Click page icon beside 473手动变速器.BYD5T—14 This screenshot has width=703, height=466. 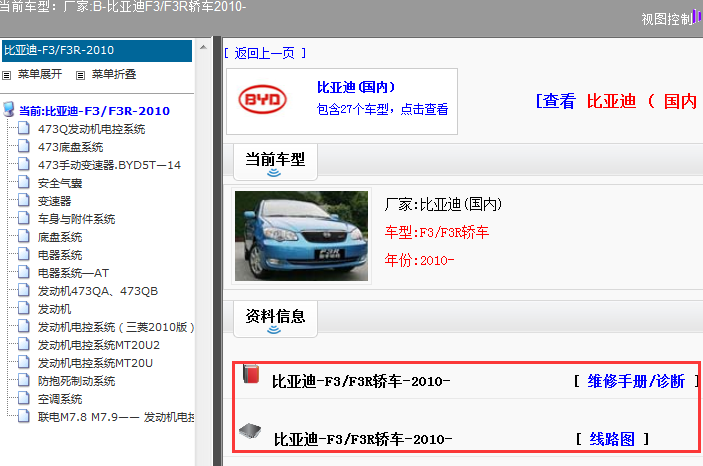point(24,164)
